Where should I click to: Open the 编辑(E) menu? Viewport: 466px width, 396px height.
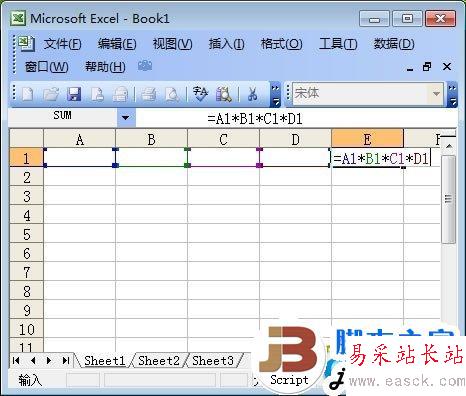(x=117, y=44)
